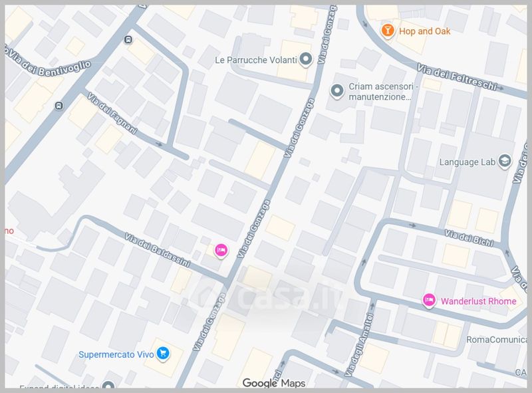Click the Language Lab graduation cap icon
Image resolution: width=532 pixels, height=393 pixels.
coord(504,162)
